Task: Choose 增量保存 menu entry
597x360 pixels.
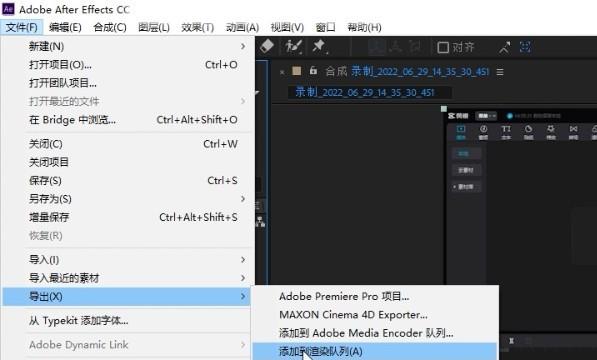Action: click(x=126, y=217)
